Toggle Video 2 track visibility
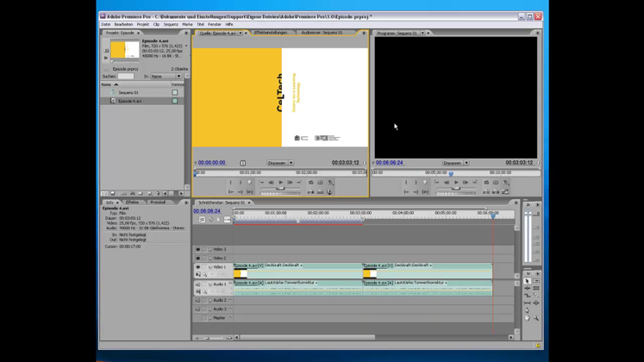 point(197,258)
